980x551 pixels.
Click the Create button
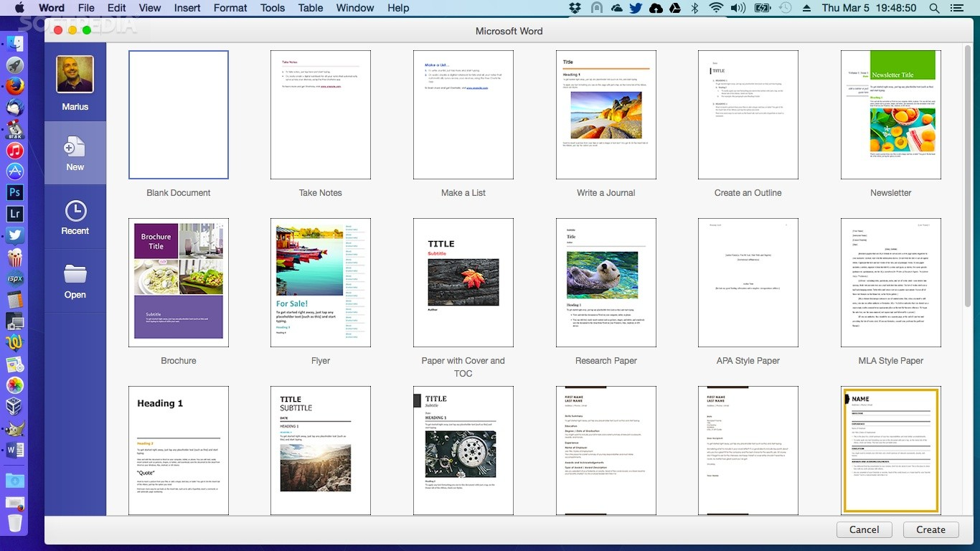coord(930,529)
